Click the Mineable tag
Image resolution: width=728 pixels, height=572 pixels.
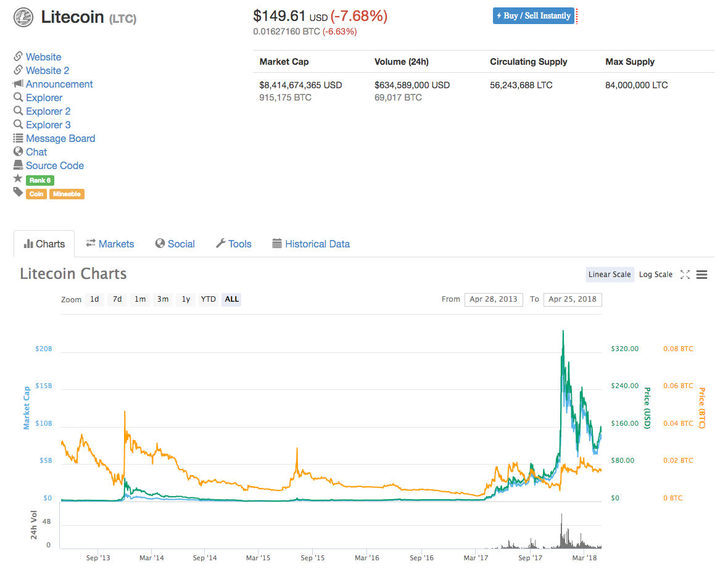[67, 194]
